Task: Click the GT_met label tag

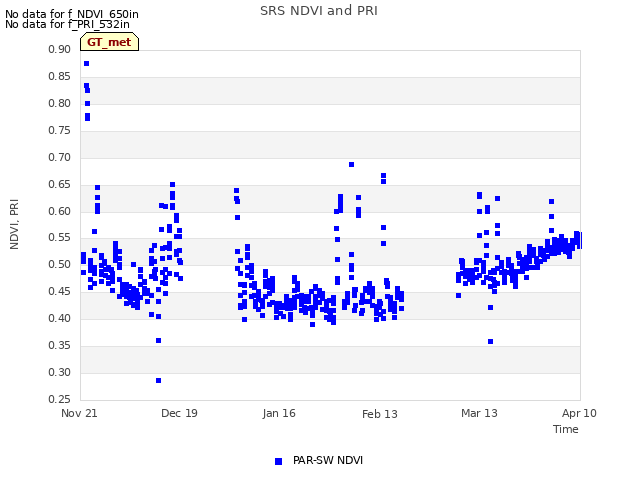Action: click(109, 42)
